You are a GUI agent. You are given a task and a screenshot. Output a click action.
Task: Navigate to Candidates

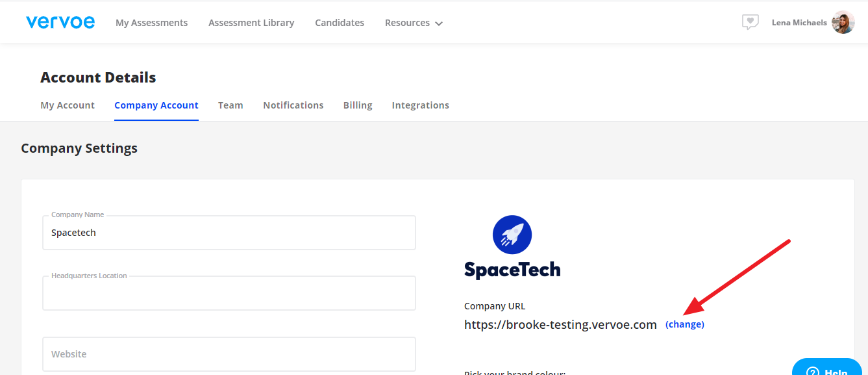pos(340,23)
